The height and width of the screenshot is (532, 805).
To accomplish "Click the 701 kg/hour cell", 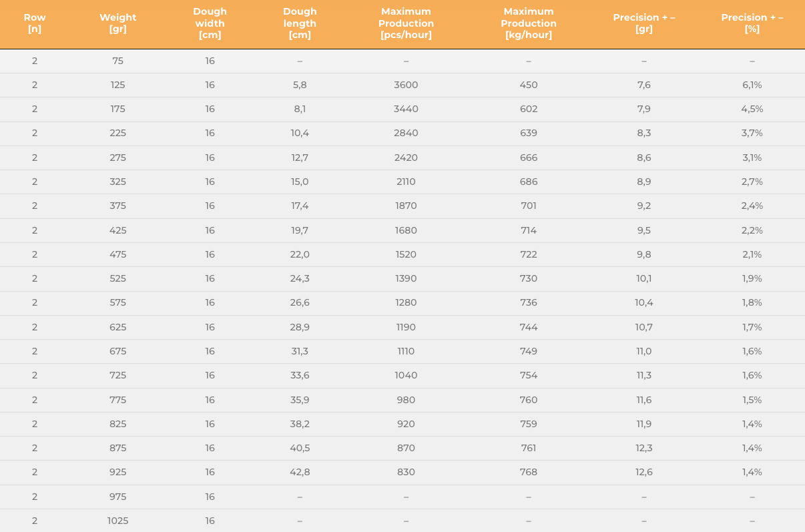I will point(529,206).
